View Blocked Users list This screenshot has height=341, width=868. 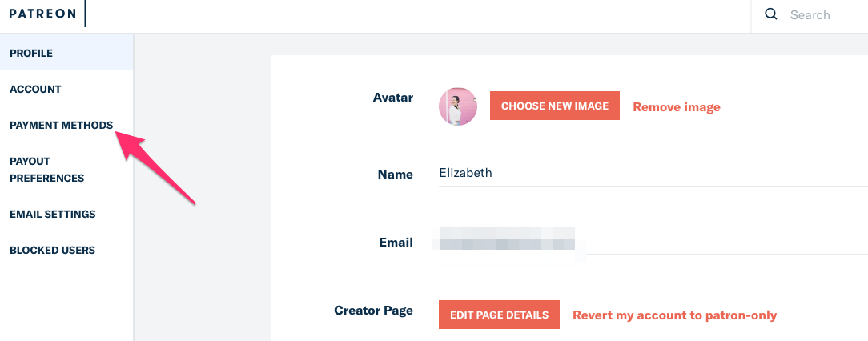tap(52, 250)
